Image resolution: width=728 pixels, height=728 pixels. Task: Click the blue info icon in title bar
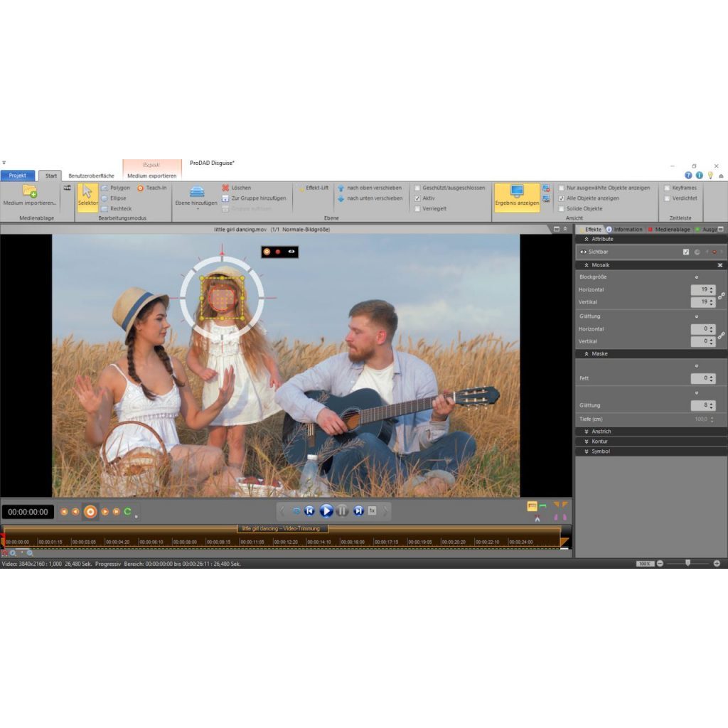click(x=700, y=175)
